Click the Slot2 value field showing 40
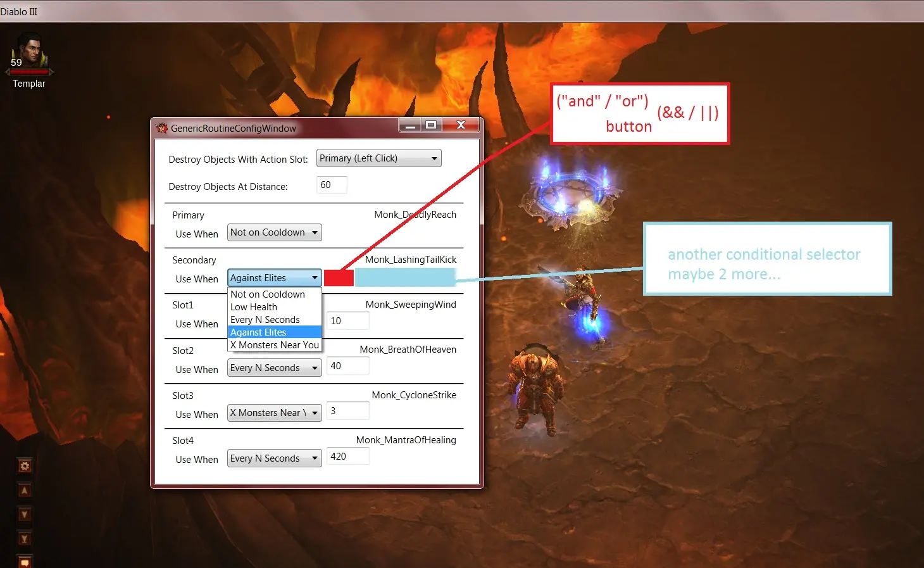Viewport: 924px width, 568px height. click(x=347, y=366)
